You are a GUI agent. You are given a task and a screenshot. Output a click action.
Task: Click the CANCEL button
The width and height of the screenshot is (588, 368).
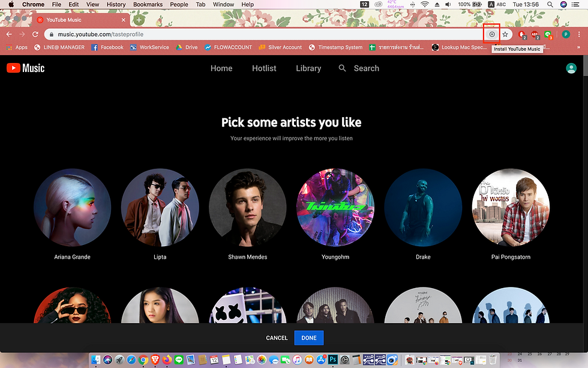point(277,338)
